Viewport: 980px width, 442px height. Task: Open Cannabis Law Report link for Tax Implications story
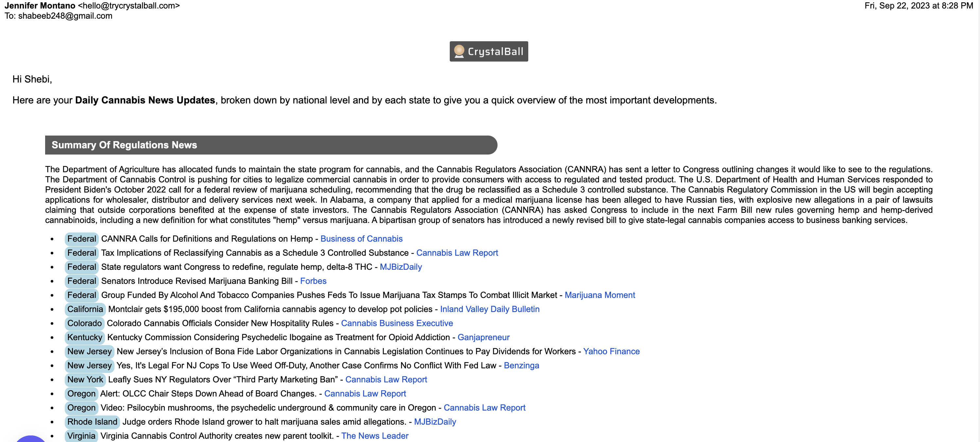pyautogui.click(x=457, y=253)
